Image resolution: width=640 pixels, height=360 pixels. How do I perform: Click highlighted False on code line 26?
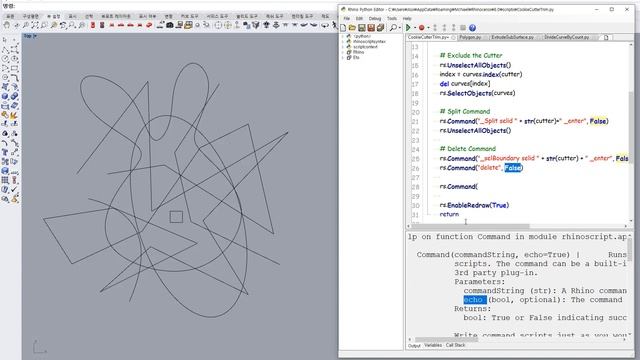[513, 168]
